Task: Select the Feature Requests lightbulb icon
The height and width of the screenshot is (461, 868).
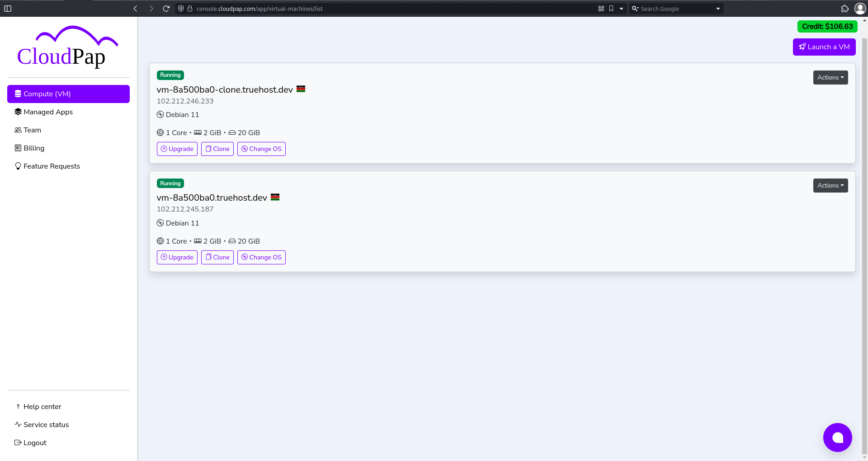Action: (18, 166)
